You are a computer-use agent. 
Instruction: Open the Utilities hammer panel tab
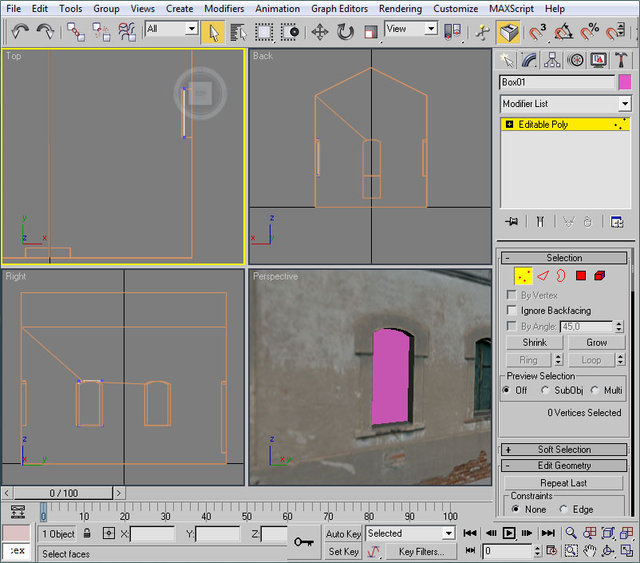[x=621, y=61]
